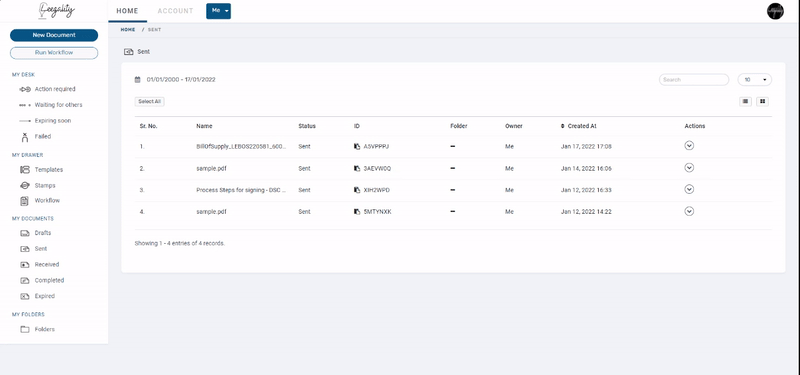Sort table by Created At column
The width and height of the screenshot is (800, 375).
pyautogui.click(x=579, y=126)
